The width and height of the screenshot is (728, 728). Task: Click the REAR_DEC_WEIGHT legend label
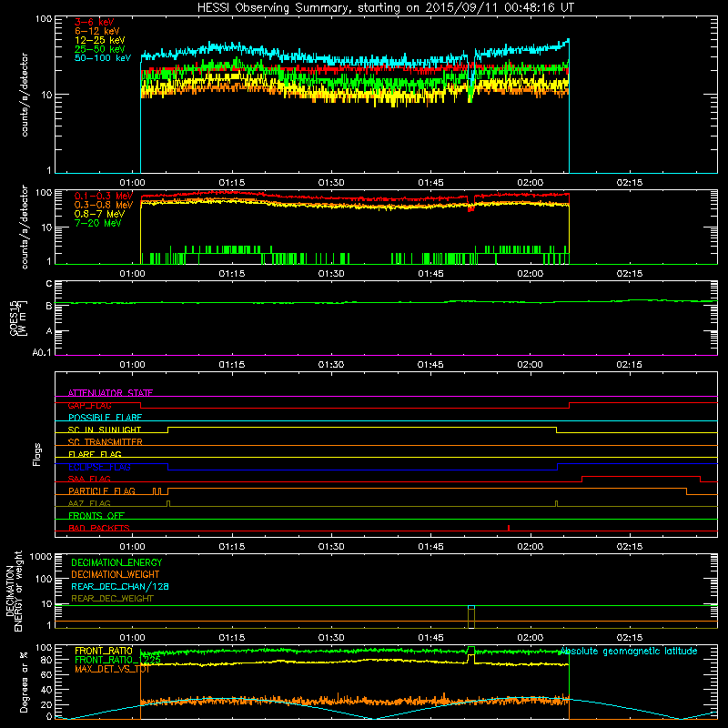112,599
